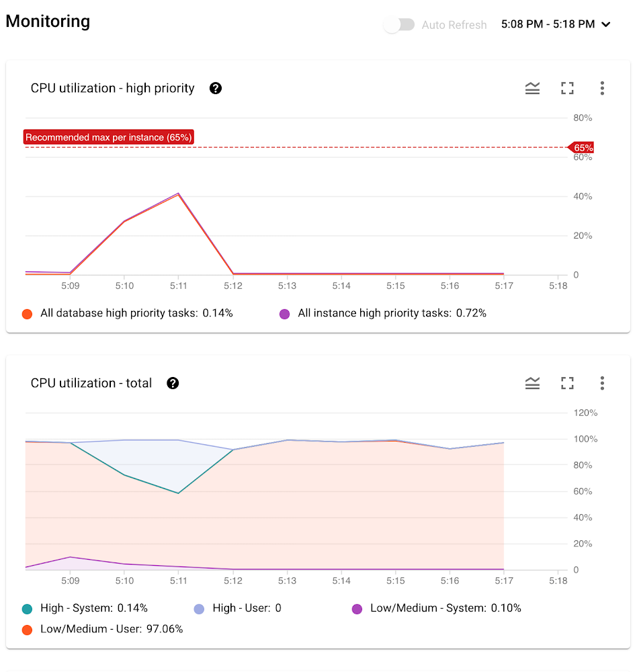The width and height of the screenshot is (639, 672).
Task: Click teal swatch for High - System
Action: tap(27, 609)
